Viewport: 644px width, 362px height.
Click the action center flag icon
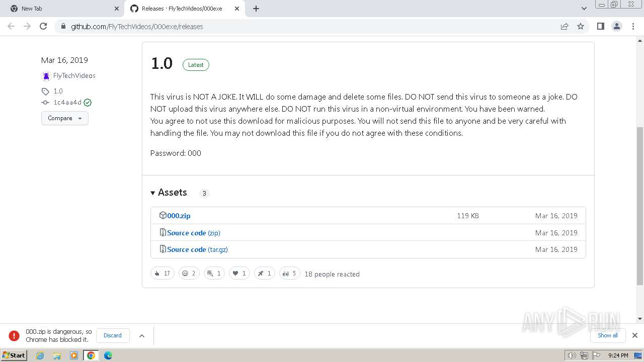click(596, 355)
